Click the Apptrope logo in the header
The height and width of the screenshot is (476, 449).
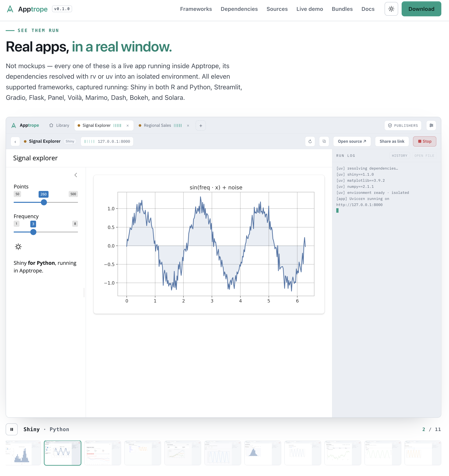(27, 9)
